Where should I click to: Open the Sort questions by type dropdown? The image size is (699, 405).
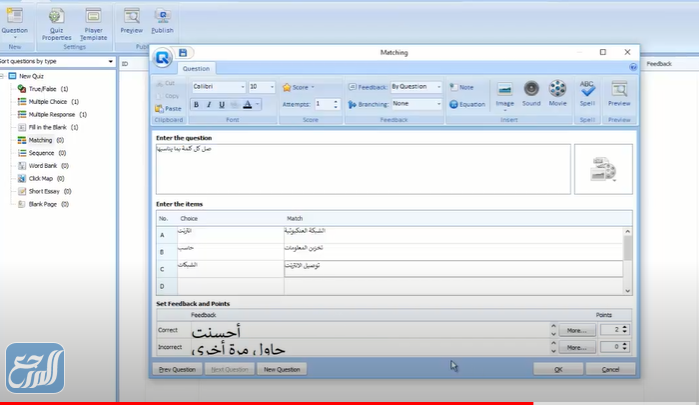click(111, 61)
